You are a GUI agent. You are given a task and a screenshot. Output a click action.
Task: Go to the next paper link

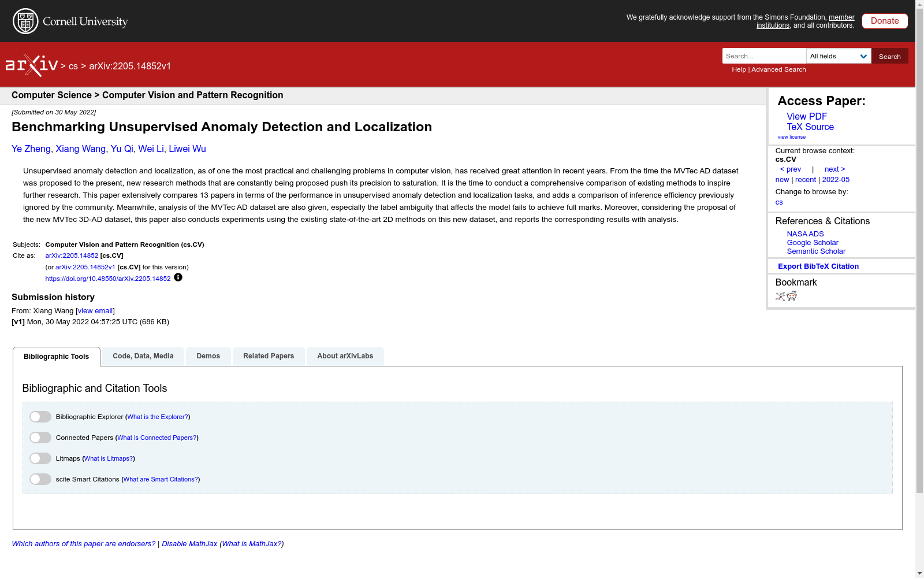click(835, 169)
